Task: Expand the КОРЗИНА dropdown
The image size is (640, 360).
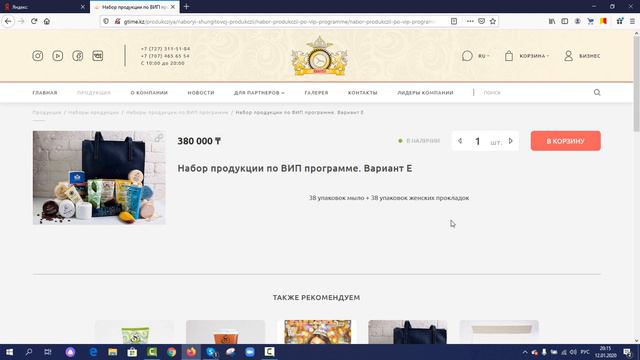Action: 534,56
